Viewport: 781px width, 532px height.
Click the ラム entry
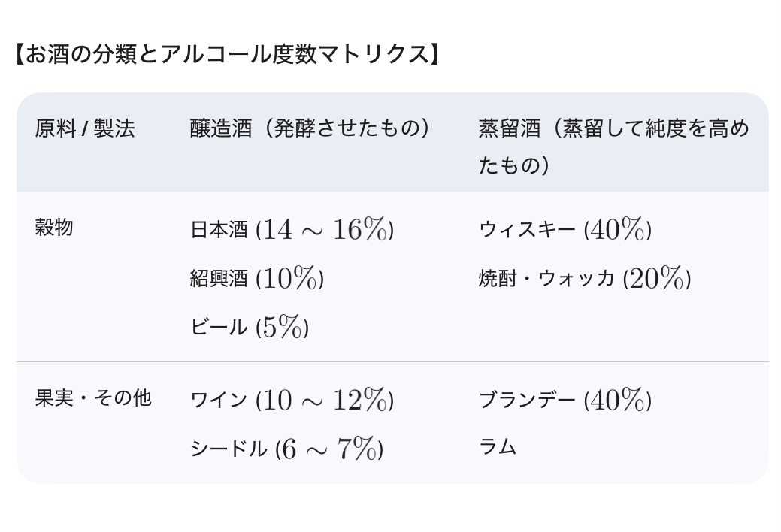[x=498, y=448]
